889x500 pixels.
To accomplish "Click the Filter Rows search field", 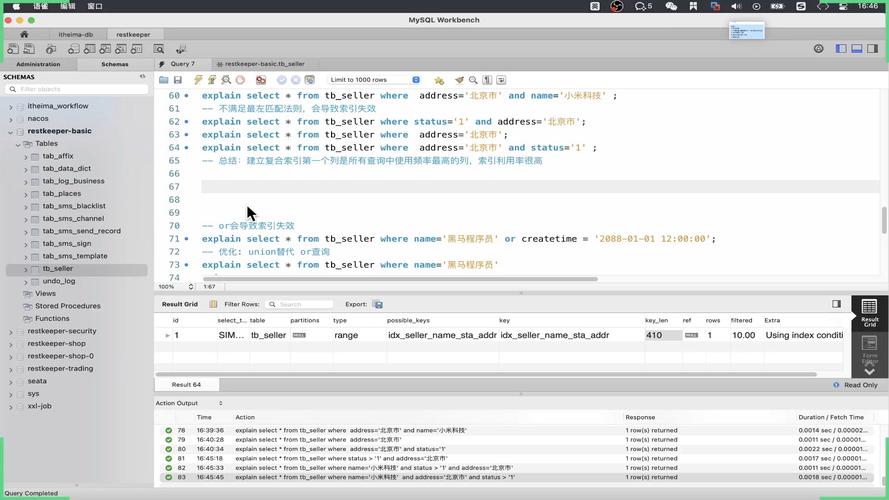I will tap(299, 304).
